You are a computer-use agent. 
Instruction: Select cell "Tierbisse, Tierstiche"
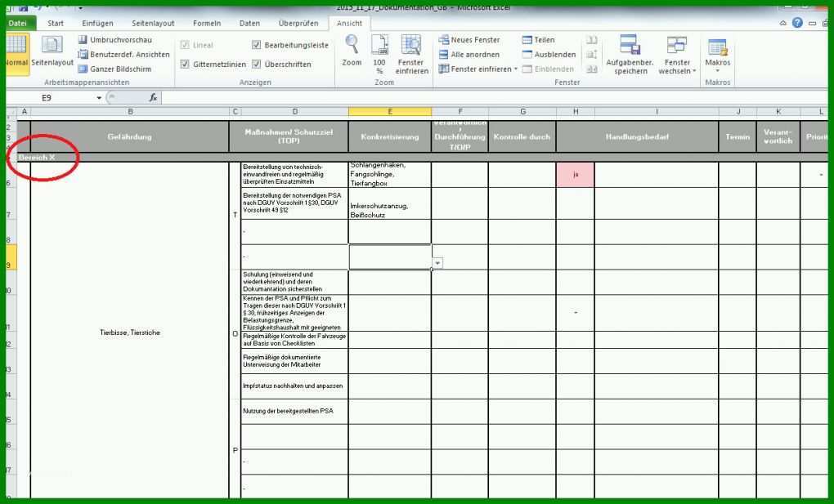coord(130,332)
